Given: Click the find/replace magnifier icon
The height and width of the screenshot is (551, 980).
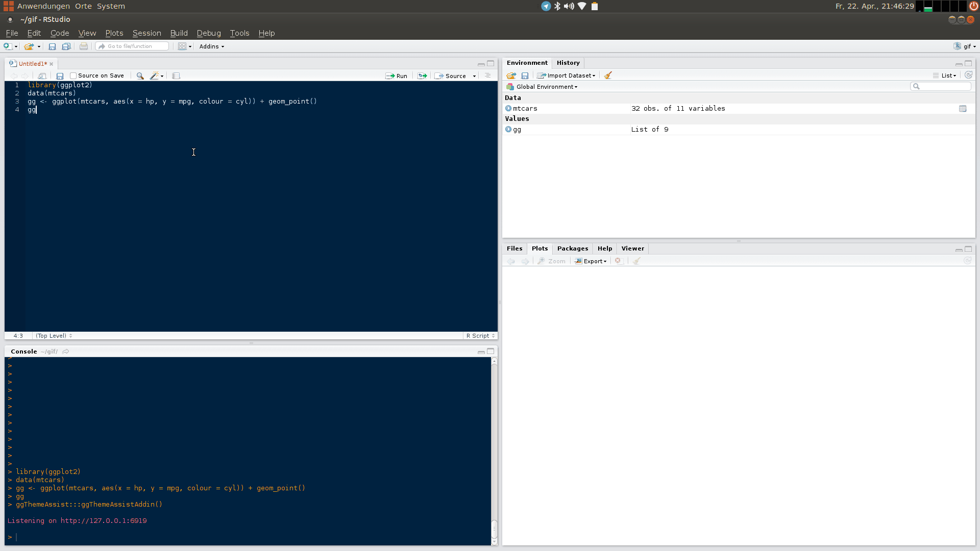Looking at the screenshot, I should (140, 76).
